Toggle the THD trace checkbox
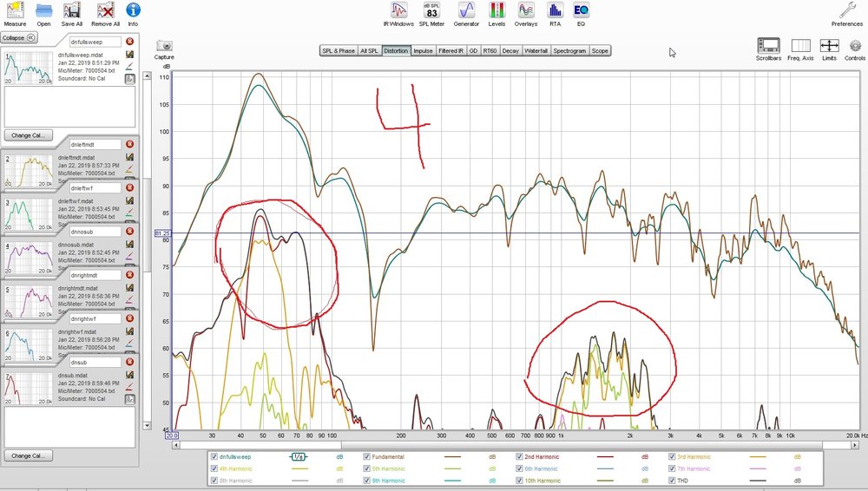Screen dimensions: 868x491 point(672,481)
